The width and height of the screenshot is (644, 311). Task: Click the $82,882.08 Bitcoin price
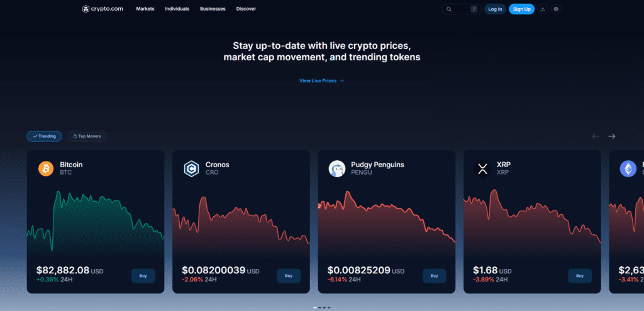point(63,270)
